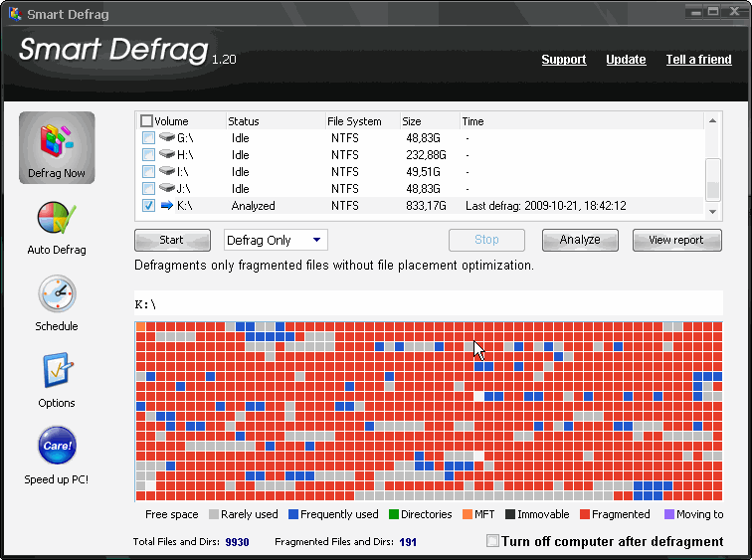
Task: Open the Options sidebar icon
Action: (57, 373)
